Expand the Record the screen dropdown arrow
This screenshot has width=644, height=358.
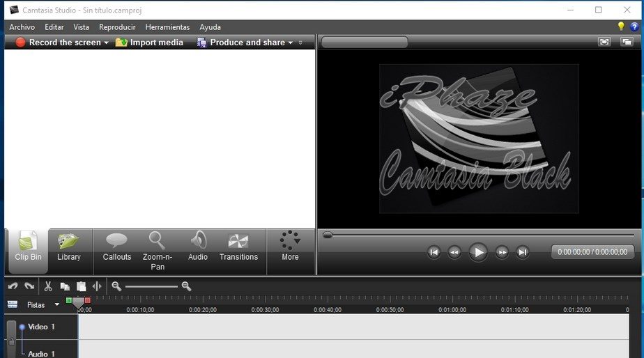point(107,42)
